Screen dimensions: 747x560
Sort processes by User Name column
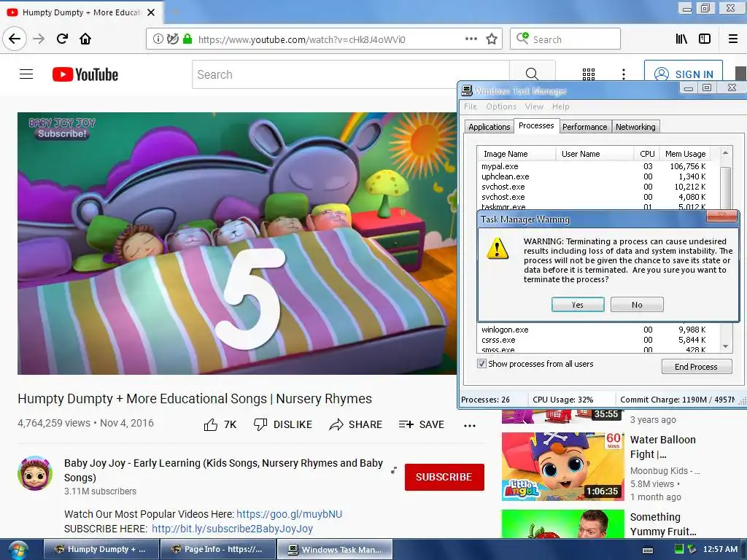point(595,154)
